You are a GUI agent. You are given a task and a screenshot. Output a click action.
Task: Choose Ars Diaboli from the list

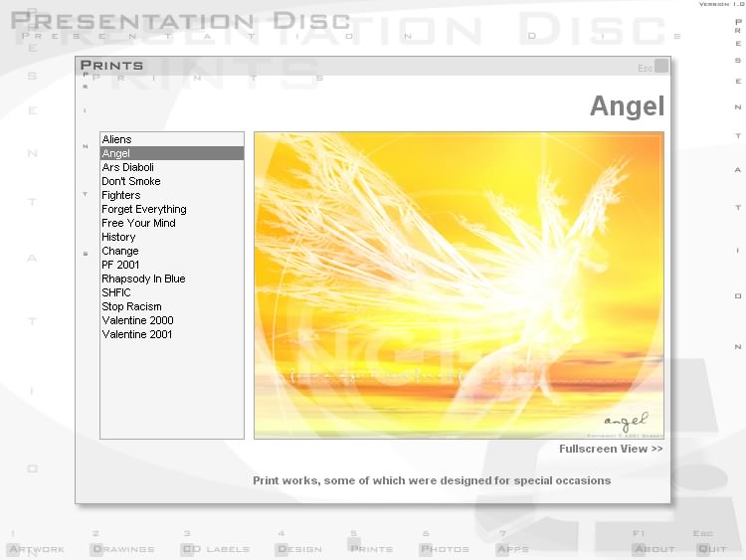pos(172,167)
